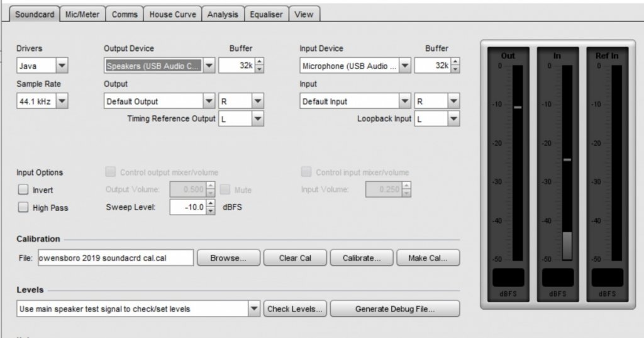Decrease the Sweep Level value
This screenshot has height=338, width=644.
click(x=210, y=210)
